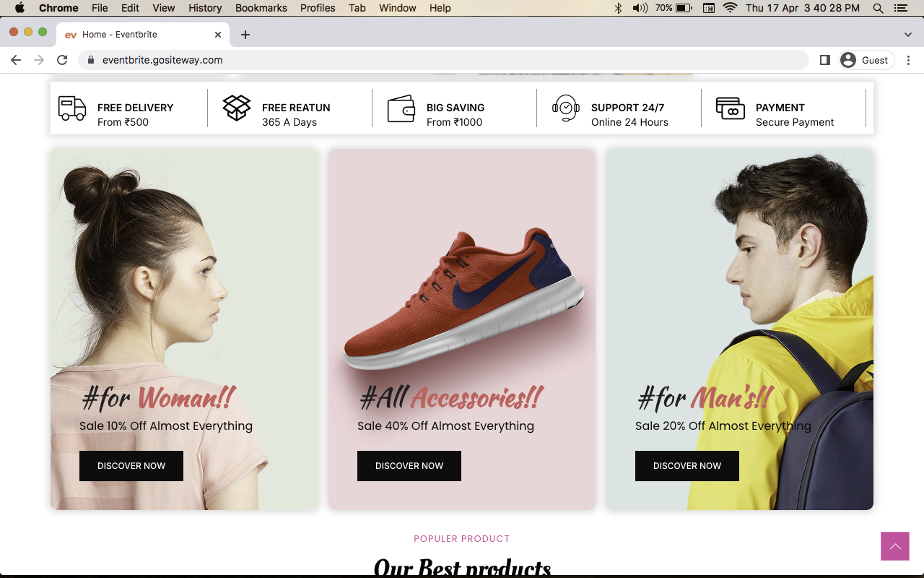Click 'From ₹1000' text under Big Saving
Image resolution: width=924 pixels, height=578 pixels.
454,122
